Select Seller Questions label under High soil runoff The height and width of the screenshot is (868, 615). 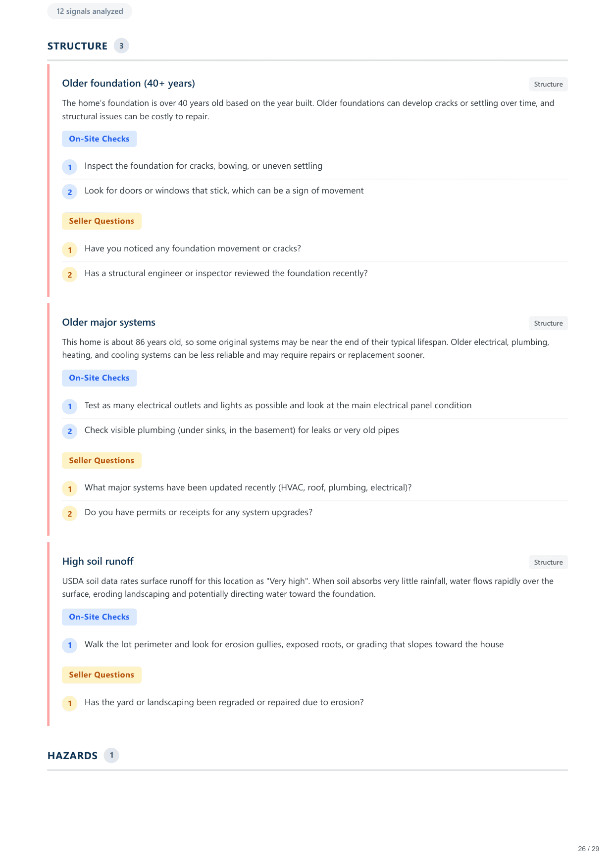[102, 675]
